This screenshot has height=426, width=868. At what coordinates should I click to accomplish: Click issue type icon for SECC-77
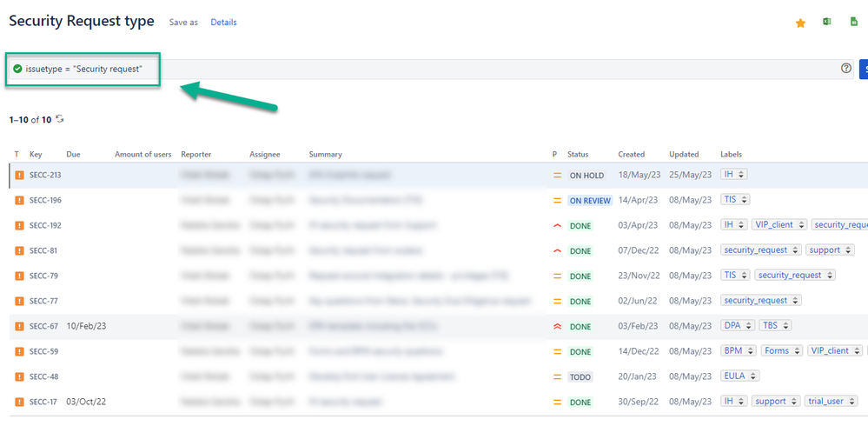click(x=19, y=301)
